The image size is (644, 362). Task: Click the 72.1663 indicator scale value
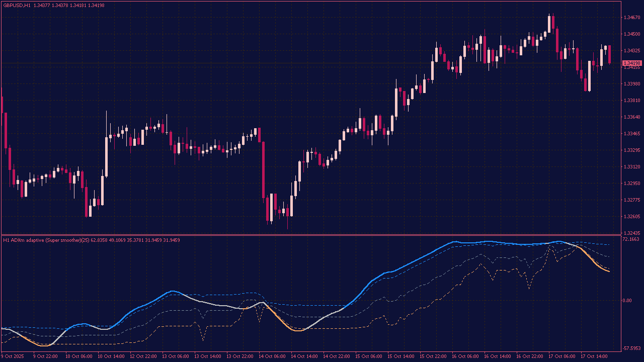click(631, 240)
